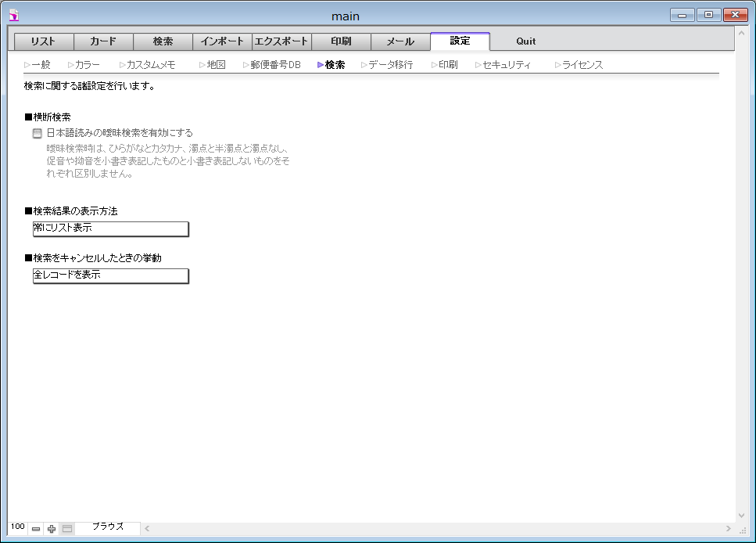The width and height of the screenshot is (756, 543).
Task: Click the Quit button
Action: [x=525, y=41]
